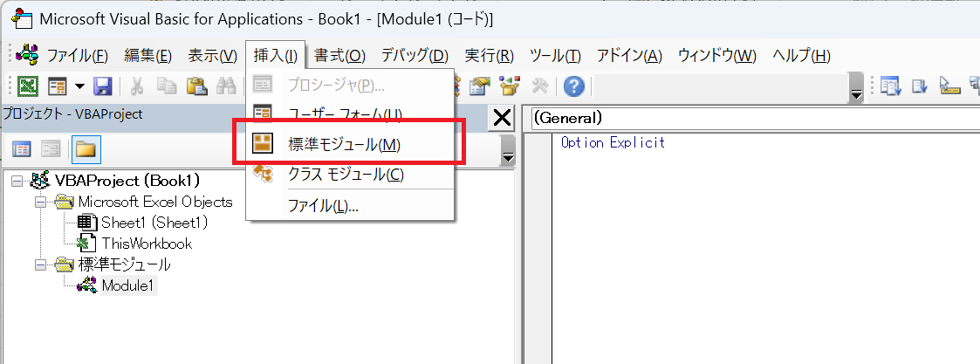Viewport: 980px width, 364px height.
Task: Open the 編集(E) menu
Action: 148,55
